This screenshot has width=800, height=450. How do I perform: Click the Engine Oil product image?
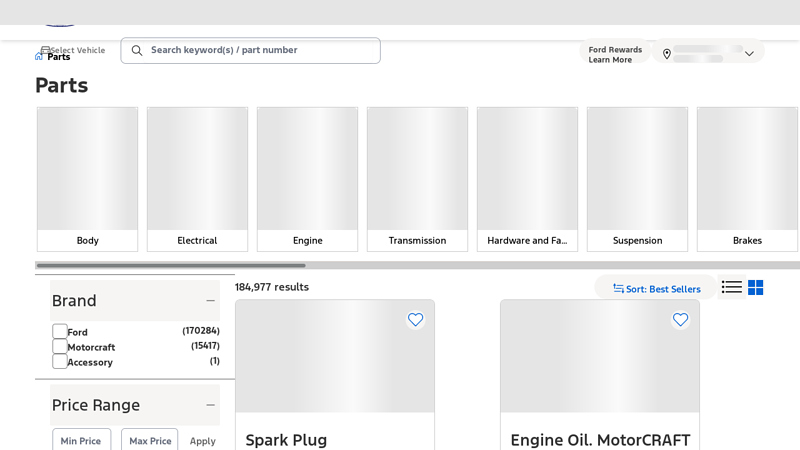(x=600, y=356)
